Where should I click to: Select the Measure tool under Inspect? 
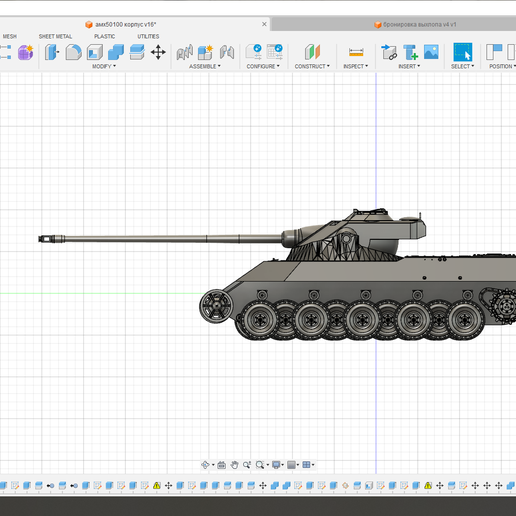356,52
